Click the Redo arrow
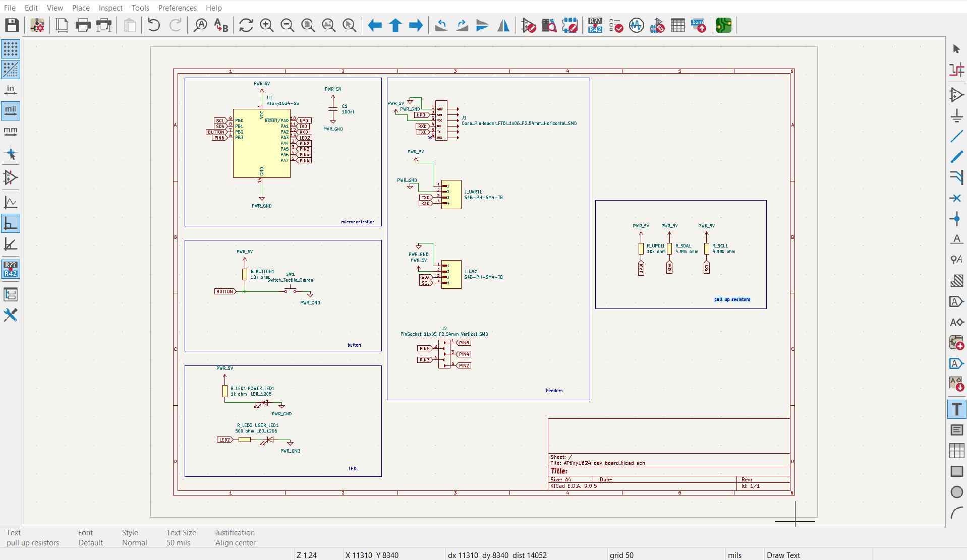Image resolution: width=967 pixels, height=560 pixels. [175, 25]
